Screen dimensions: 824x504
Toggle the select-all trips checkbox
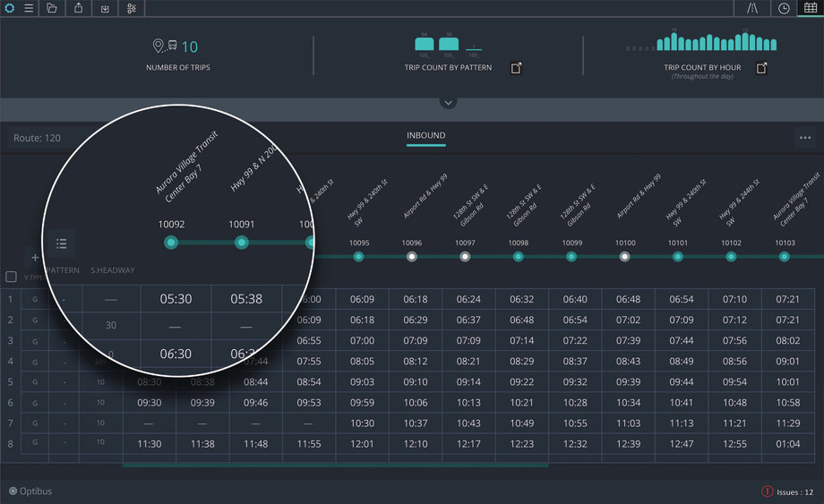pos(11,277)
